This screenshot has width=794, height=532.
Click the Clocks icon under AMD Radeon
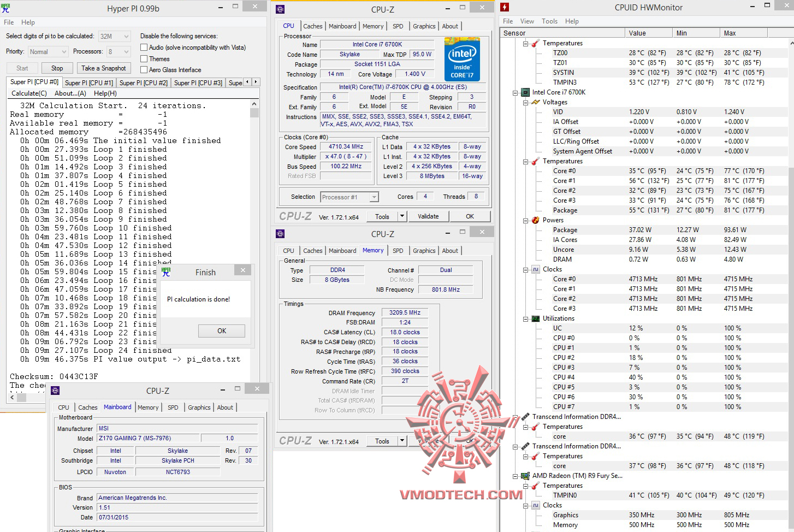point(535,505)
